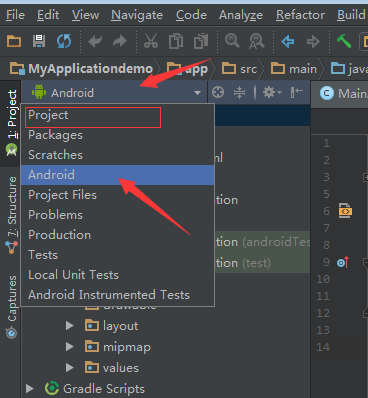Toggle the 1: Project side tab
This screenshot has height=398, width=368.
click(11, 123)
